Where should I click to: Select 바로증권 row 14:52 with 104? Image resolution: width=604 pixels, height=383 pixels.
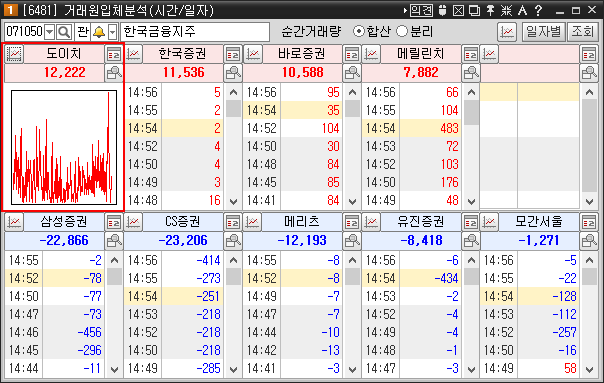point(293,128)
